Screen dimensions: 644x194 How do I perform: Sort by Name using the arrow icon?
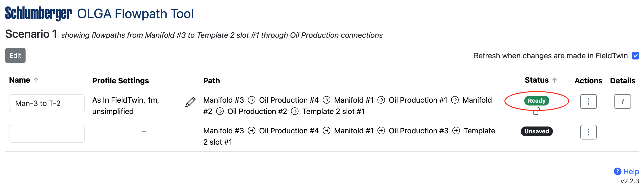36,80
